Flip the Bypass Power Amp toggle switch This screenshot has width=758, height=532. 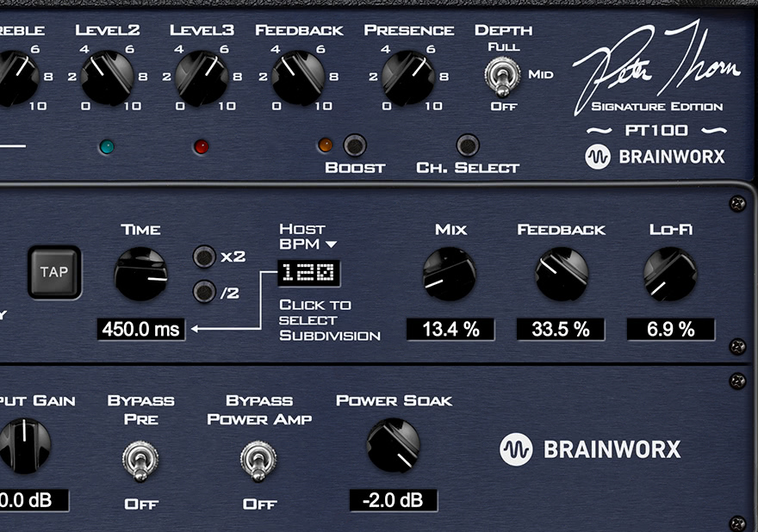tap(258, 461)
